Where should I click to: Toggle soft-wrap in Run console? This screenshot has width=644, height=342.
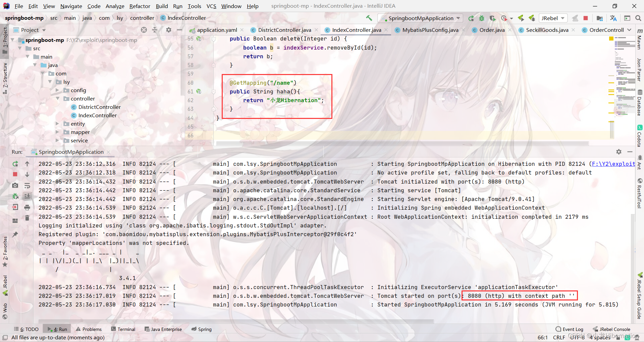pos(27,186)
